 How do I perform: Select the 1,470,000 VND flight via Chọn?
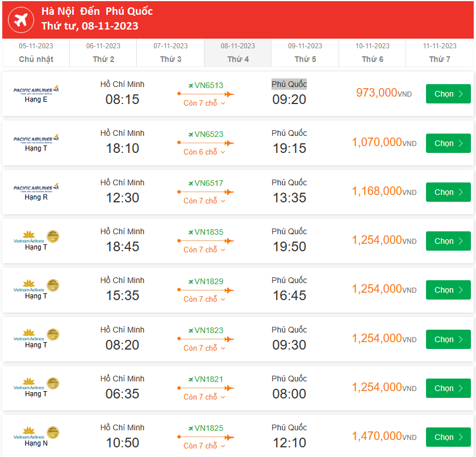tap(448, 437)
